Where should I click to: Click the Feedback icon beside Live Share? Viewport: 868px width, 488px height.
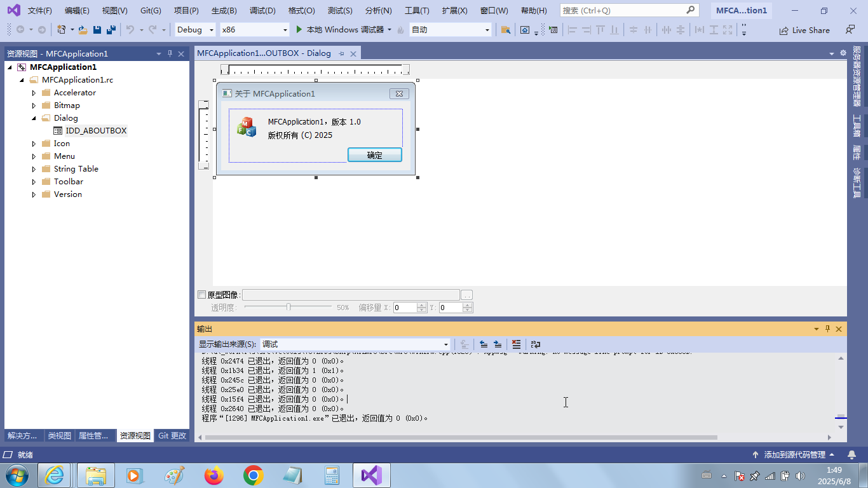(850, 30)
